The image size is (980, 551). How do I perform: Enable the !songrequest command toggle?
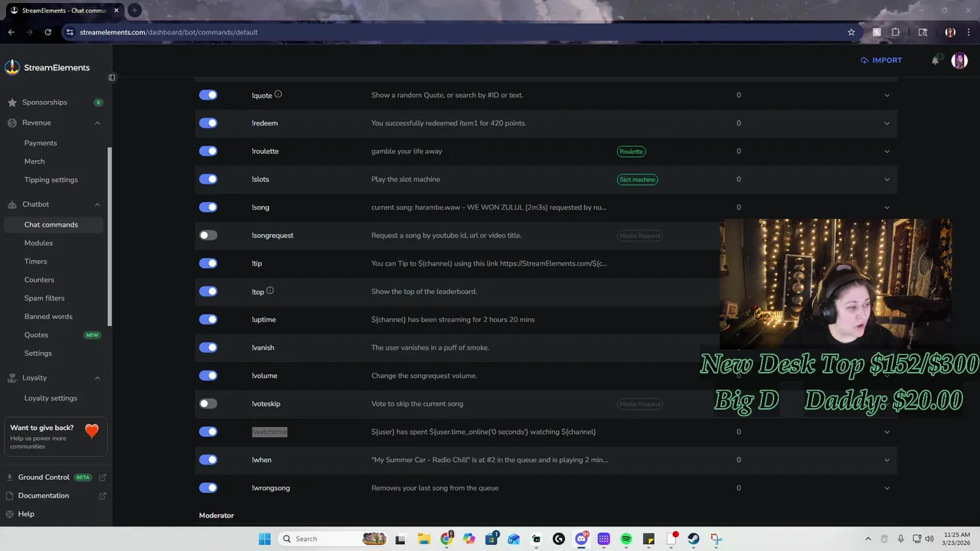pyautogui.click(x=208, y=235)
